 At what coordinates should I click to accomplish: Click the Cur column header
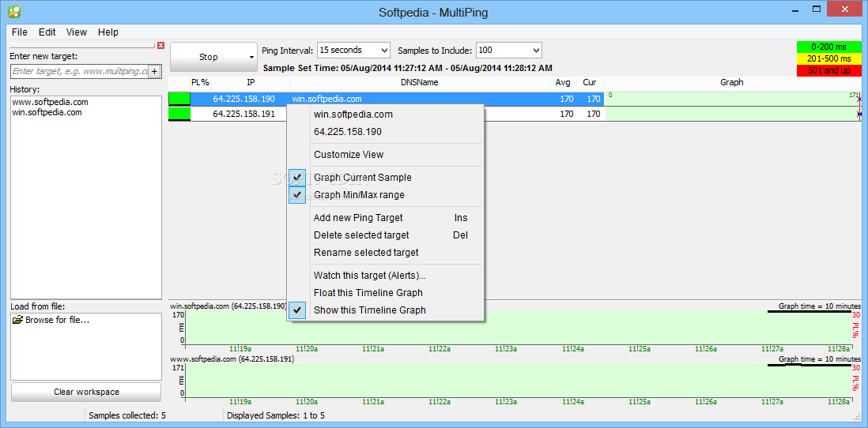point(590,82)
